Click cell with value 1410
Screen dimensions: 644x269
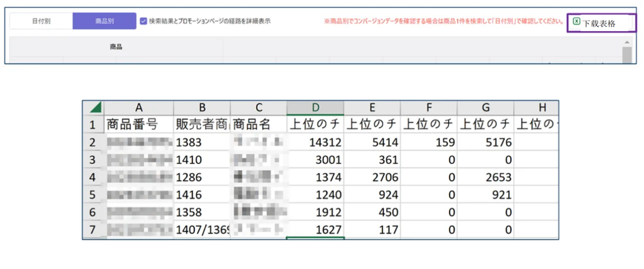202,160
